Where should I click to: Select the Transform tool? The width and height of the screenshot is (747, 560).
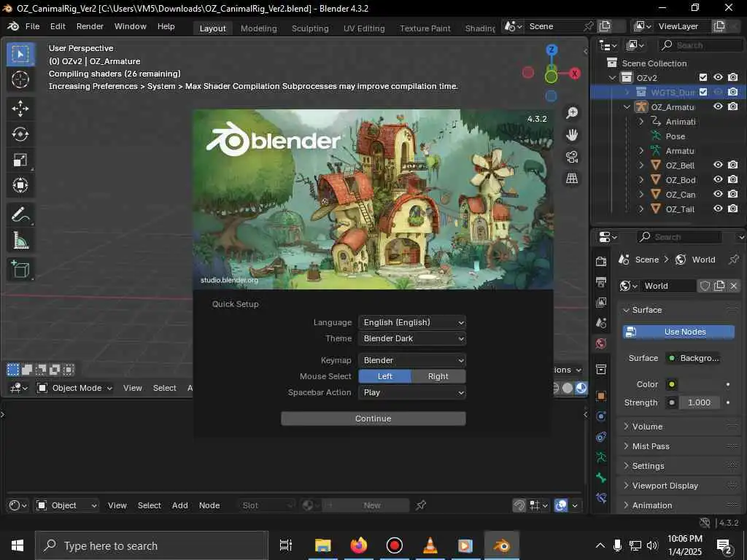(x=20, y=185)
